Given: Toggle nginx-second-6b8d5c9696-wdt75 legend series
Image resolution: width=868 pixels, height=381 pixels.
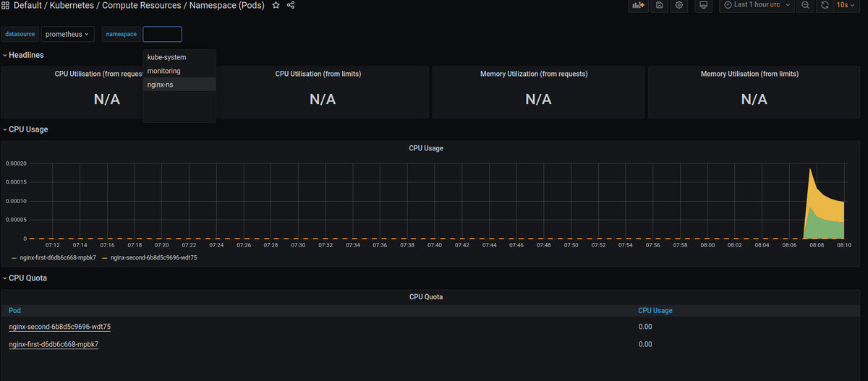Looking at the screenshot, I should [x=150, y=257].
